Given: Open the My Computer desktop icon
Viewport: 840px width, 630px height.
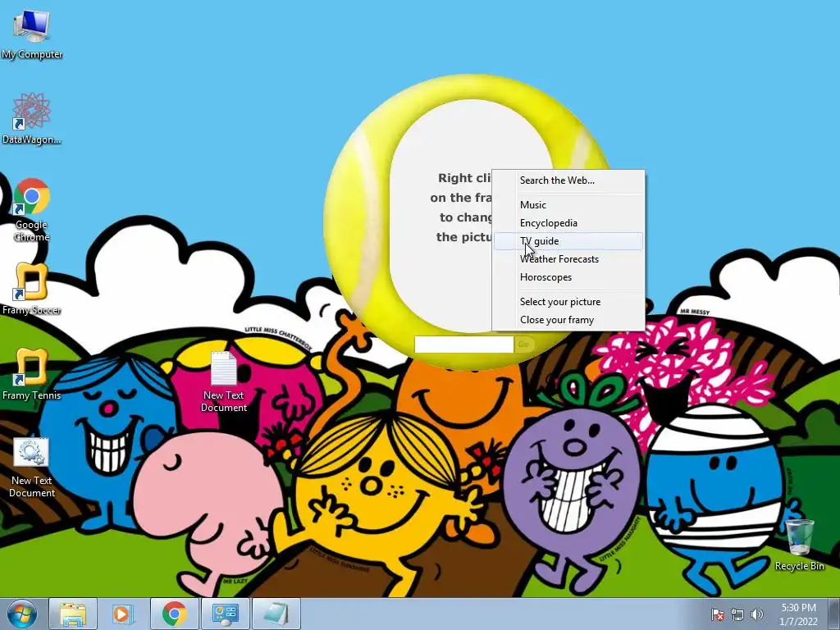Looking at the screenshot, I should click(x=32, y=34).
